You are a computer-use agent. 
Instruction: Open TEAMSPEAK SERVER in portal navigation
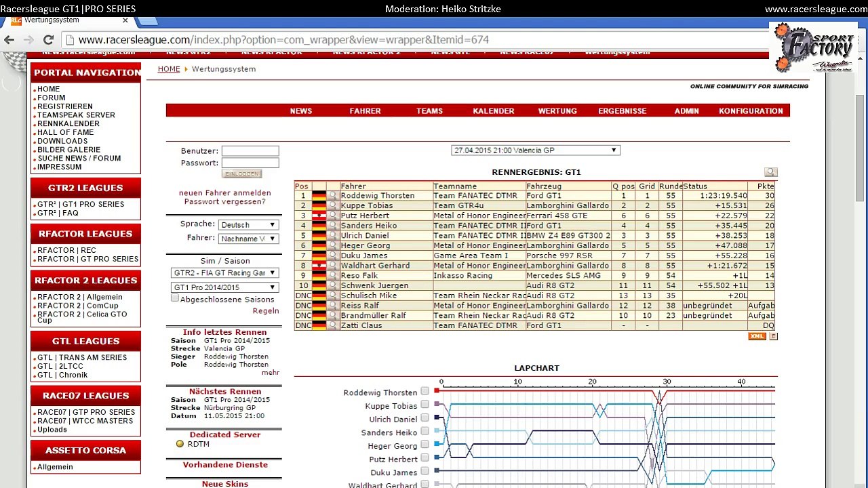click(x=76, y=115)
